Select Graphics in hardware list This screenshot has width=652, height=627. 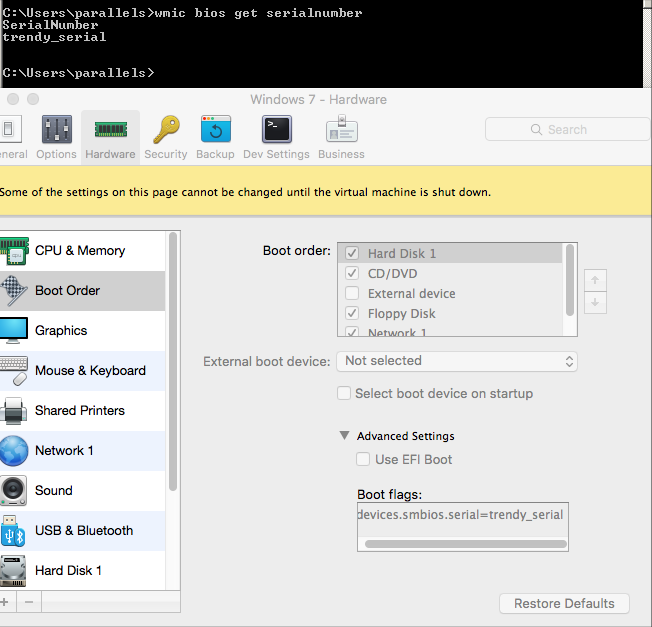click(82, 331)
